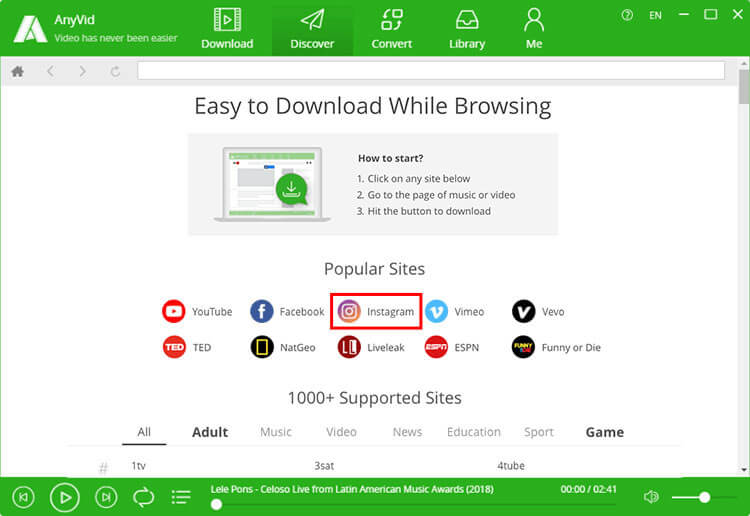The image size is (750, 516).
Task: Select the News sites category
Action: pyautogui.click(x=407, y=432)
